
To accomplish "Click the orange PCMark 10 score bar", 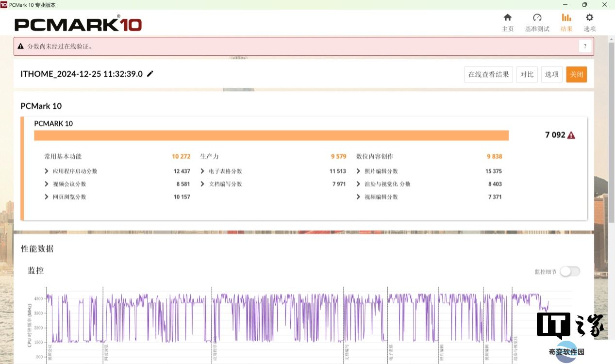I will coord(271,135).
